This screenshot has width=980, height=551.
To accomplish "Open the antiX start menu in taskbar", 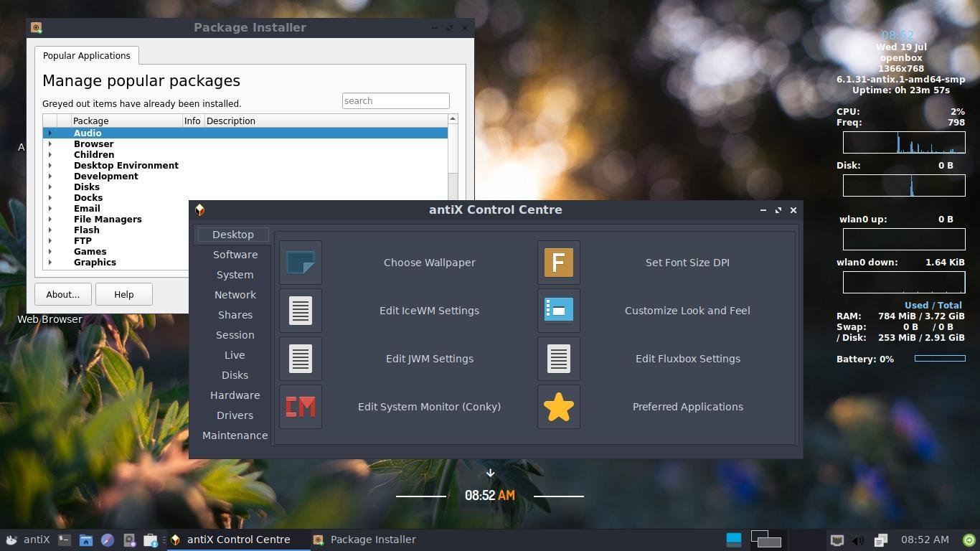I will coord(28,540).
